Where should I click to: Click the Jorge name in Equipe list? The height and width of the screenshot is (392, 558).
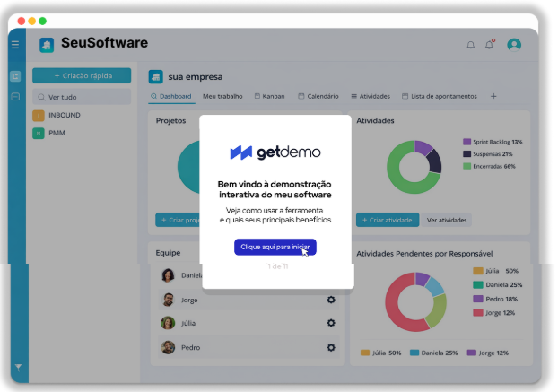189,301
